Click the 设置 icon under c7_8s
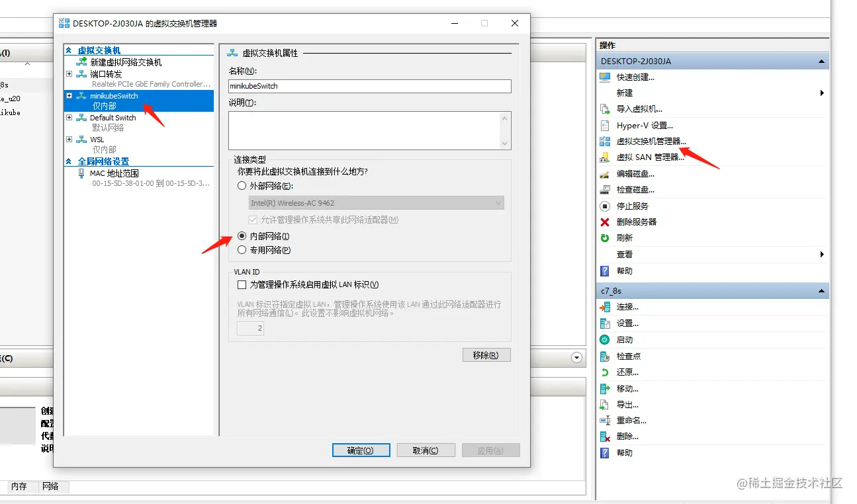 tap(605, 323)
